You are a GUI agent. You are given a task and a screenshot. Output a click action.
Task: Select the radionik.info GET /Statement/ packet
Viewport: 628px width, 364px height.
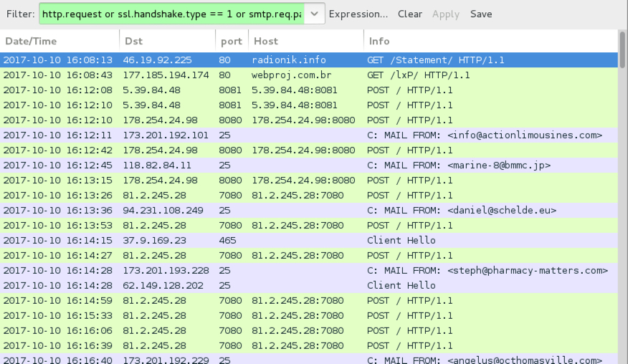coord(309,60)
